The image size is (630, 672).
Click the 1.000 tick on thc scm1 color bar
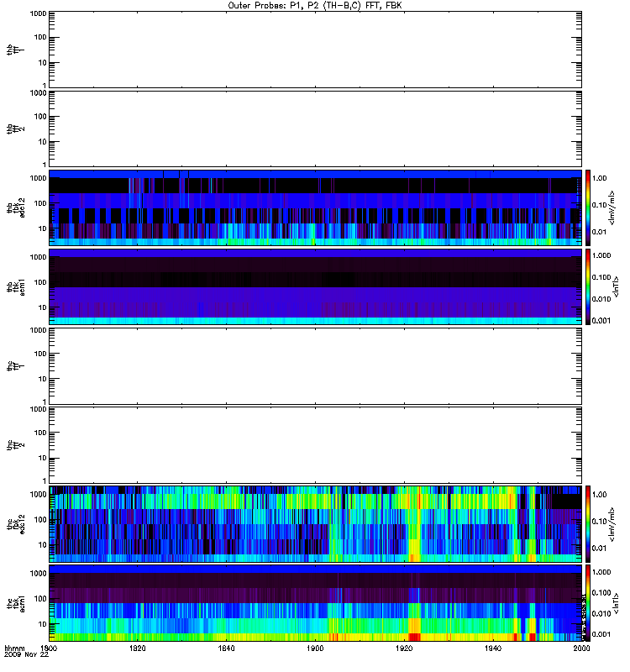(x=601, y=572)
